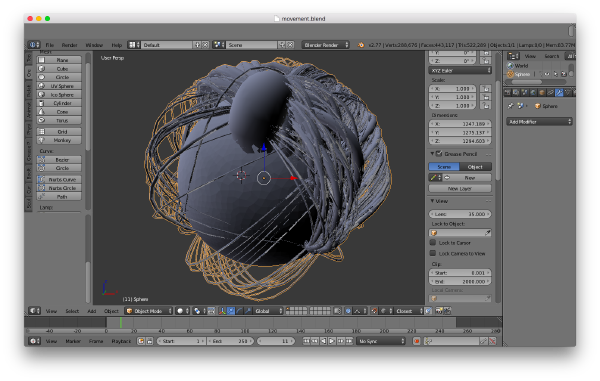
Task: Open the Scene properties tab icon
Action: pos(525,92)
